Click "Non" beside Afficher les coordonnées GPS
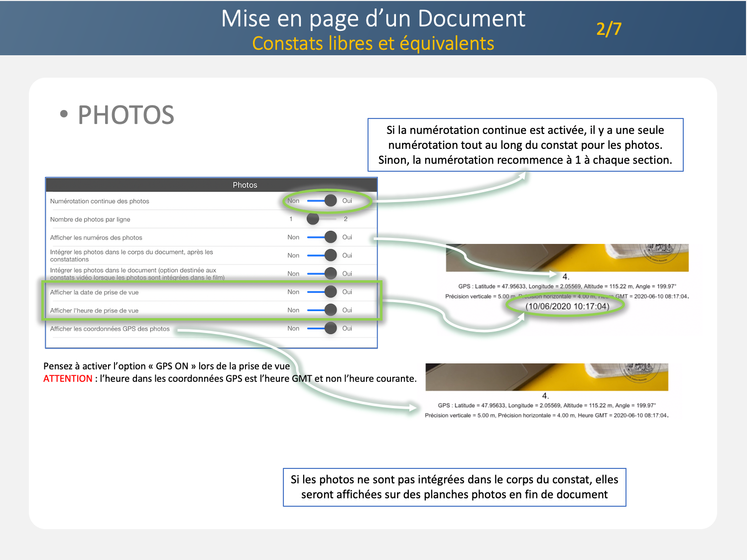This screenshot has height=560, width=747. [x=293, y=329]
